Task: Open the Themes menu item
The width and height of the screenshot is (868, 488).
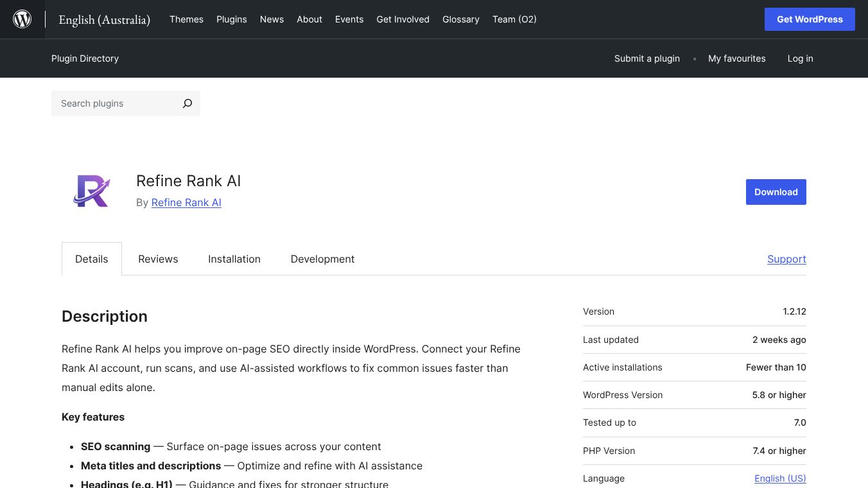Action: tap(186, 19)
